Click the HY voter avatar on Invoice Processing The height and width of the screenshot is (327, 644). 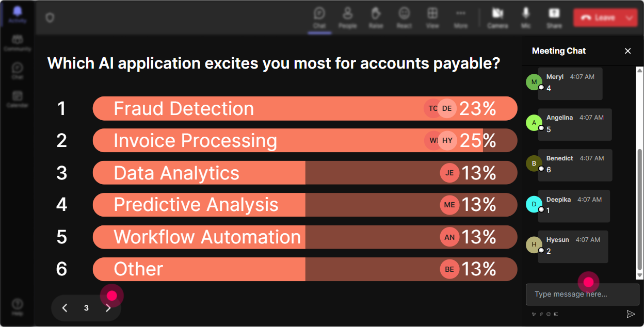(x=447, y=140)
